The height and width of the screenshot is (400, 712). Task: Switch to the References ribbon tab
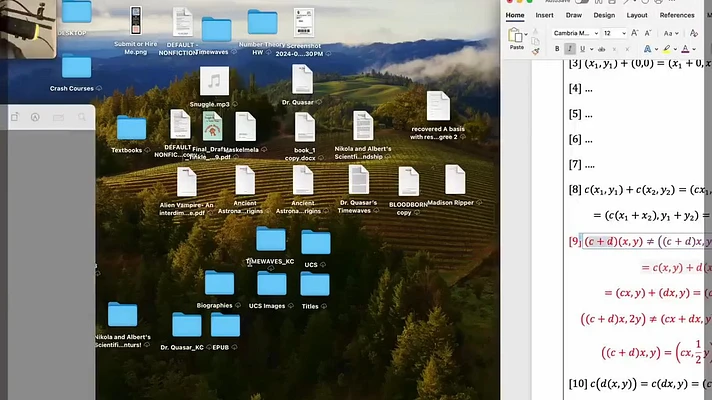(677, 15)
